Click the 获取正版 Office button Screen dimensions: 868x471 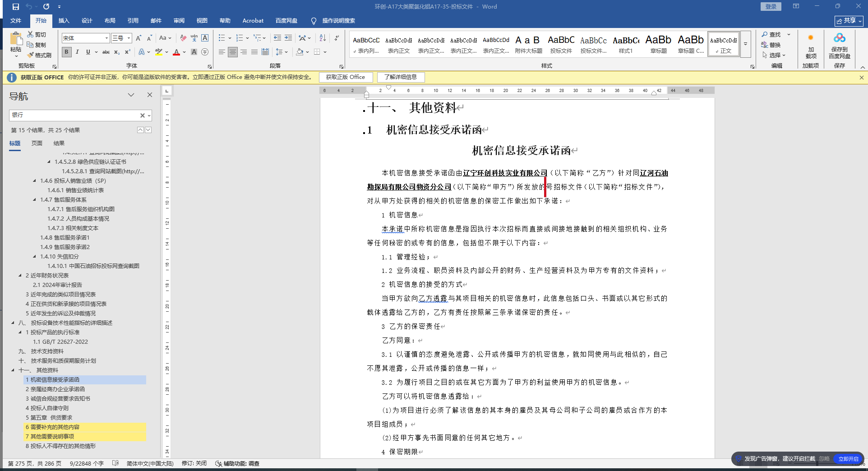[345, 77]
